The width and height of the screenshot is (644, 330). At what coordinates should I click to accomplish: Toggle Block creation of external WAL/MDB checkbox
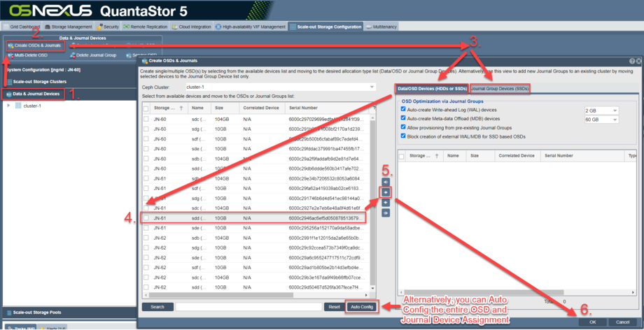(x=403, y=136)
